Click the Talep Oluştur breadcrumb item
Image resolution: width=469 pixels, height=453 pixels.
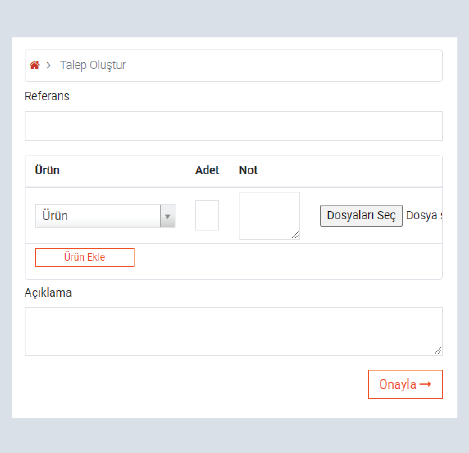pyautogui.click(x=93, y=65)
